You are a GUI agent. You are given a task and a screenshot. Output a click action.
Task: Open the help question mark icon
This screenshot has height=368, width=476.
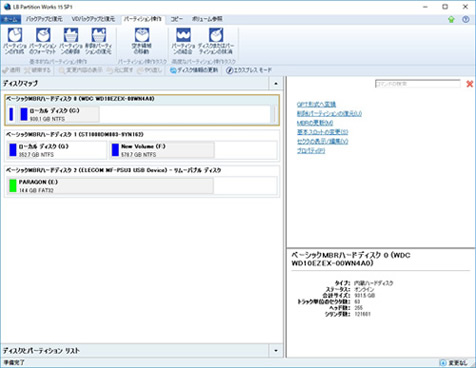tap(466, 19)
